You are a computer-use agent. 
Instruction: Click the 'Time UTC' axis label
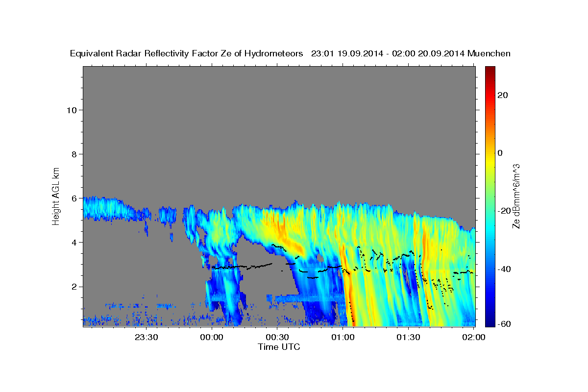(x=279, y=347)
